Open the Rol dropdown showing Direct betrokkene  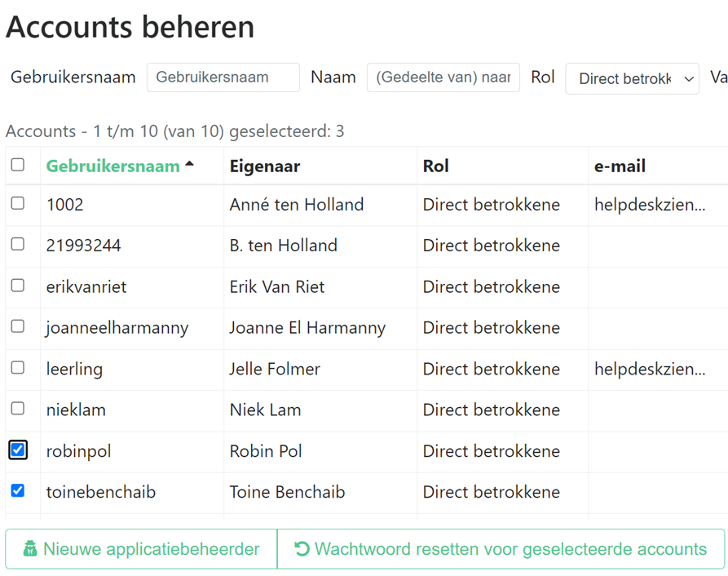[x=632, y=78]
